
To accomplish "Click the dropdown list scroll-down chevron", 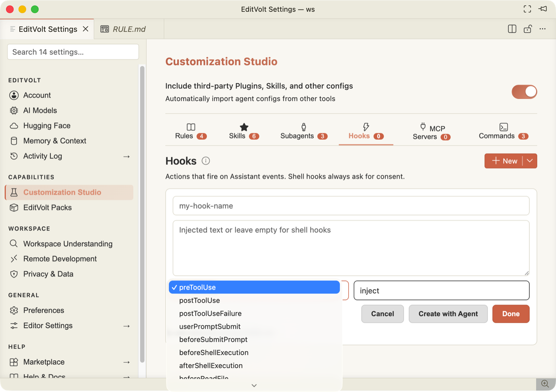I will [x=254, y=385].
